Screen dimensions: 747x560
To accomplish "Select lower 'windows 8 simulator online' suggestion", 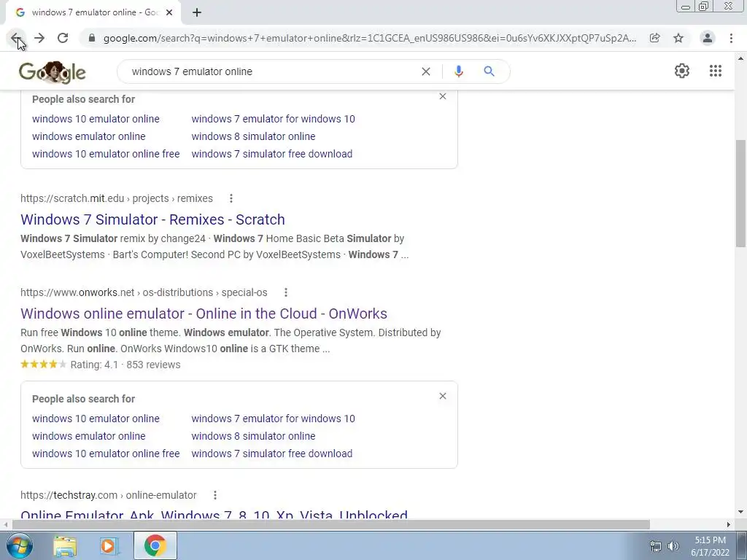I will 253,436.
